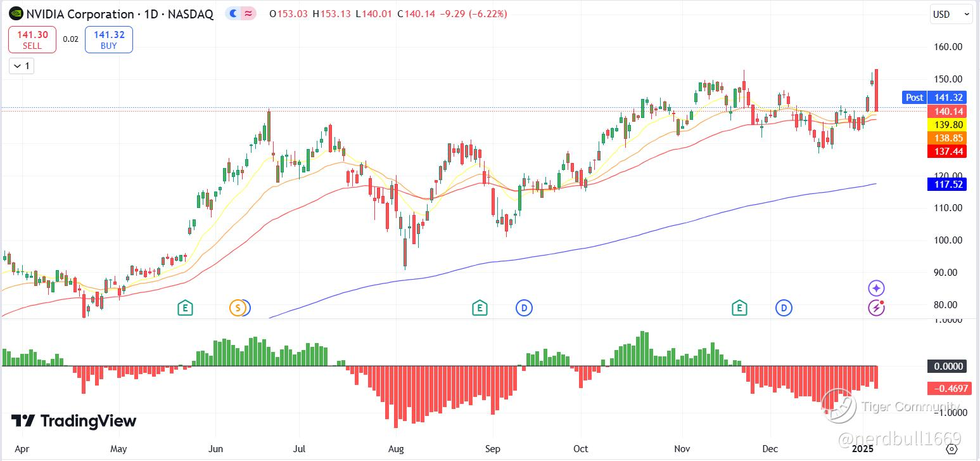Click the 0.02 spread value
The width and height of the screenshot is (980, 461).
(71, 39)
